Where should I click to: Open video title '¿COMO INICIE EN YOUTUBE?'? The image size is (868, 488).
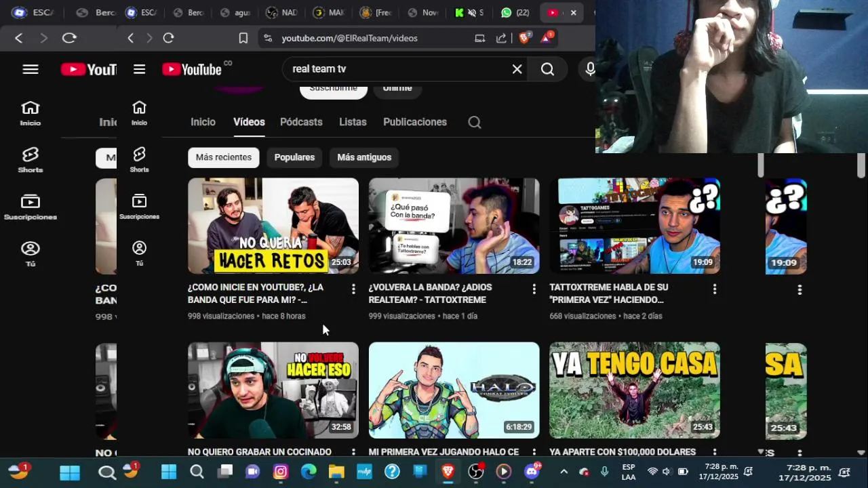256,293
